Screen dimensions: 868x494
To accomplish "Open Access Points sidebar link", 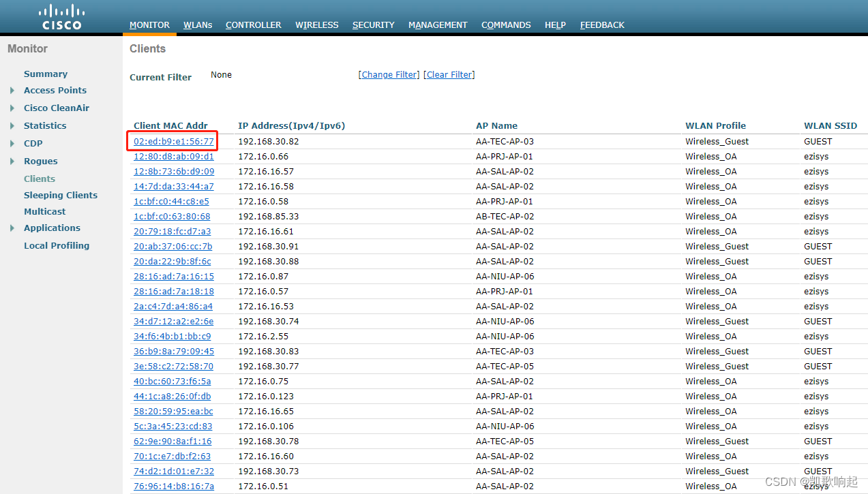I will click(x=55, y=90).
